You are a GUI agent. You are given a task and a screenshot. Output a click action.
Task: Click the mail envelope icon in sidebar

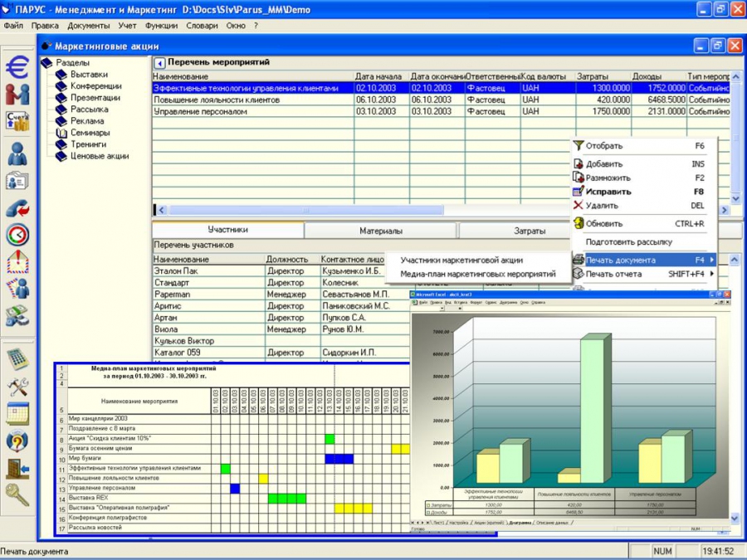click(x=17, y=262)
